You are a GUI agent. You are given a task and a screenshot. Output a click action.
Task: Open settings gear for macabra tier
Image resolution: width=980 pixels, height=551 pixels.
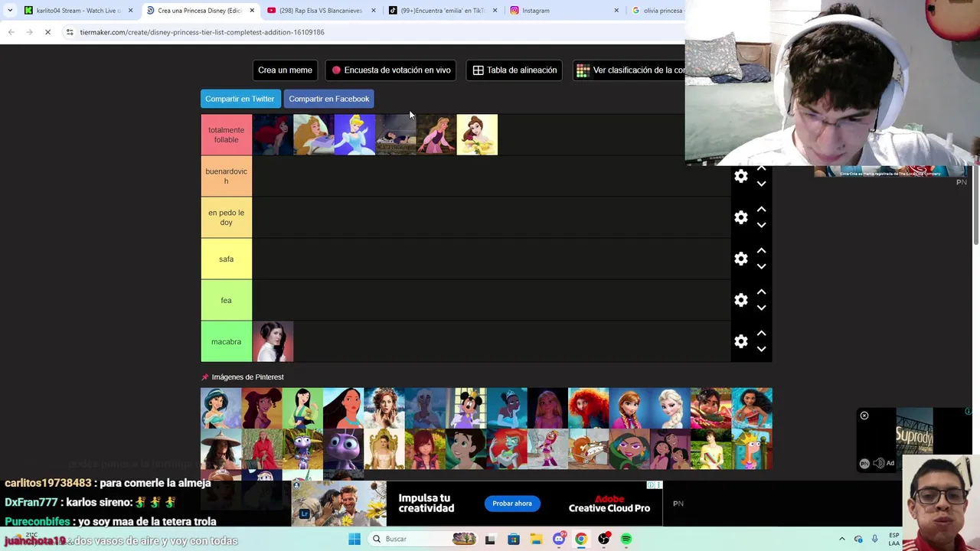(x=740, y=341)
